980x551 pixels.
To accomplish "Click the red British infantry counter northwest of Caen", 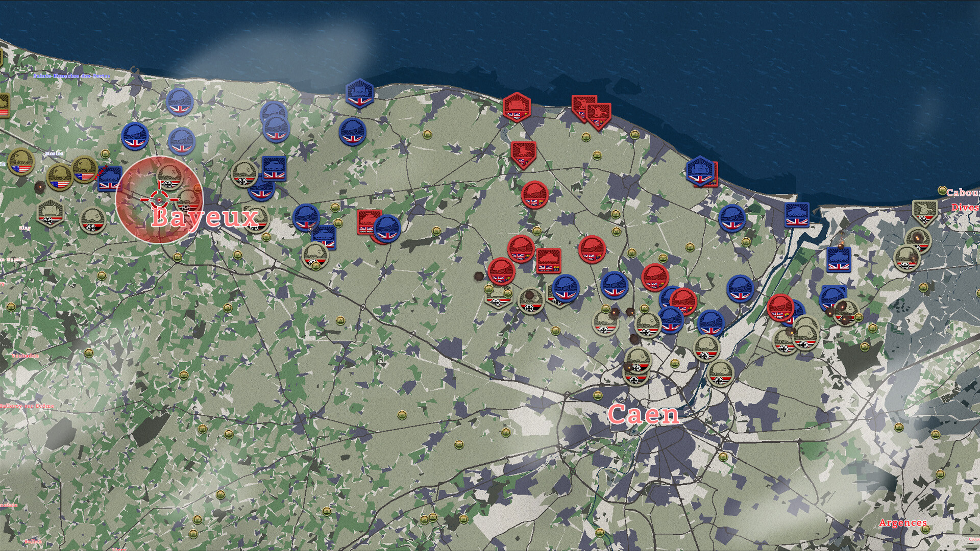I will click(654, 275).
